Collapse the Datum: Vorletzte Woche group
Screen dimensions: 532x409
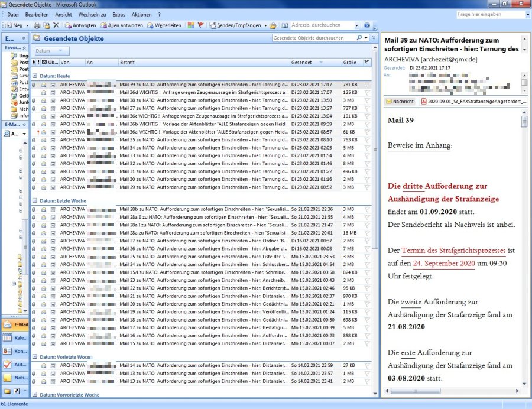tap(35, 357)
